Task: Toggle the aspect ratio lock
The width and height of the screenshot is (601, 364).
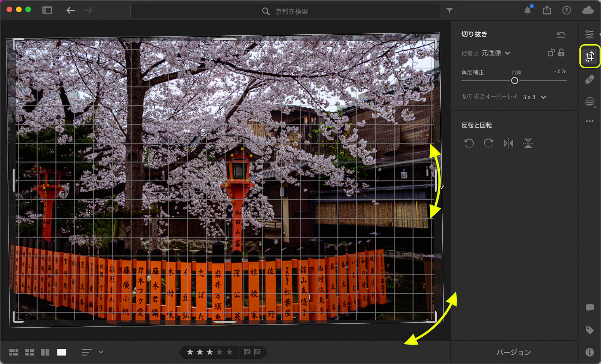Action: click(562, 53)
